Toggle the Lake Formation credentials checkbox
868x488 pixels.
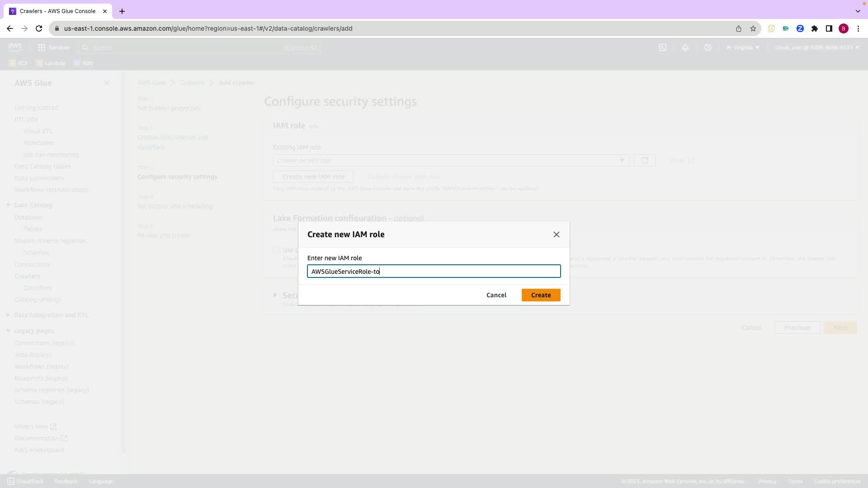point(276,250)
